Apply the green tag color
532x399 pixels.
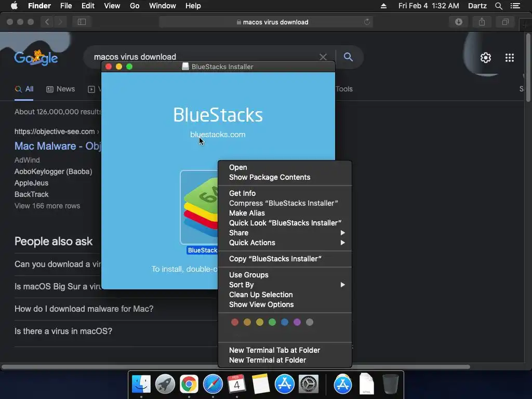pos(272,322)
